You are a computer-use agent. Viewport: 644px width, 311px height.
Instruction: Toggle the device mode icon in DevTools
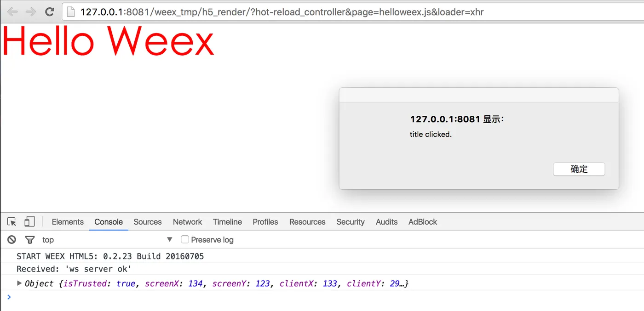click(29, 221)
